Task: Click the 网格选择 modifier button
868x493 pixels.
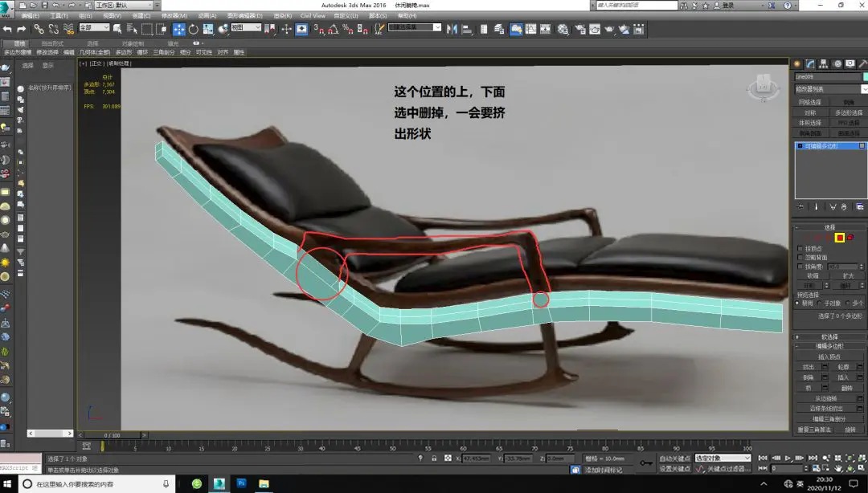Action: click(810, 102)
